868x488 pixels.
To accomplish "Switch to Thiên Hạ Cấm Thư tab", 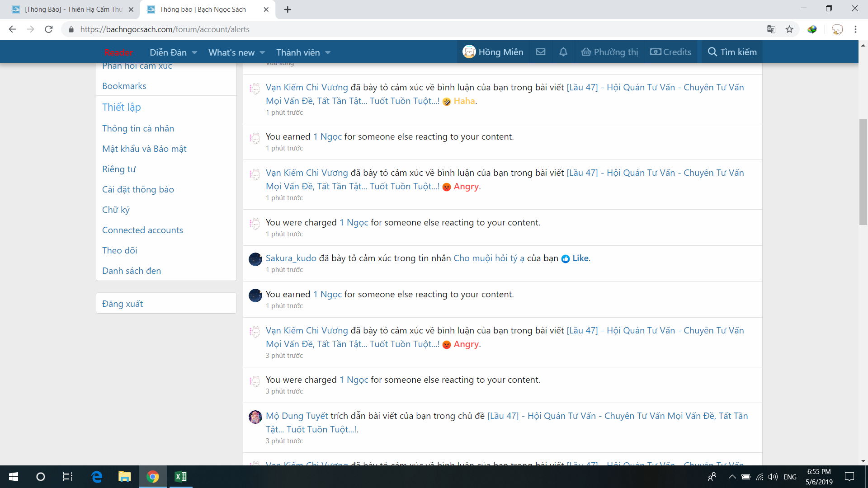I will point(72,9).
